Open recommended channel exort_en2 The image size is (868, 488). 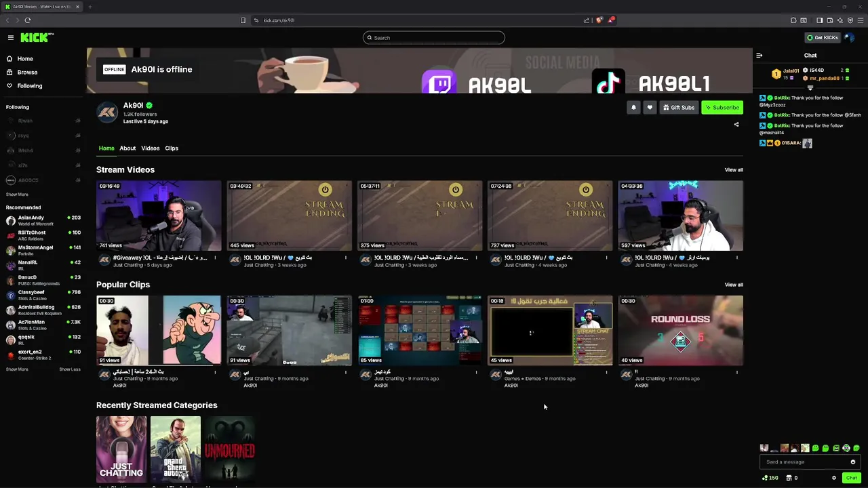[x=43, y=354]
